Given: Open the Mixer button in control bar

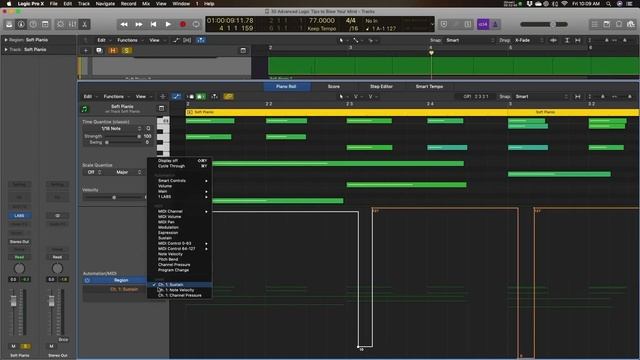Looking at the screenshot, I should 73,24.
